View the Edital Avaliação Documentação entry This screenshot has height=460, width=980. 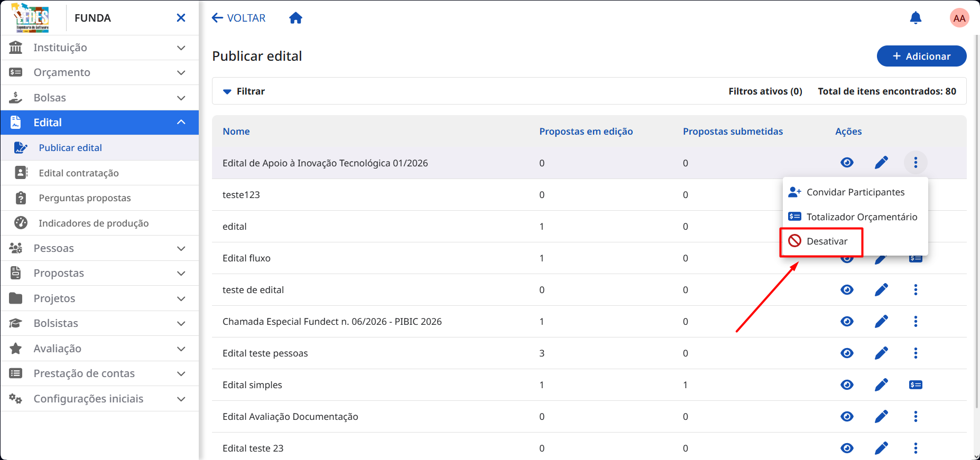pyautogui.click(x=847, y=416)
